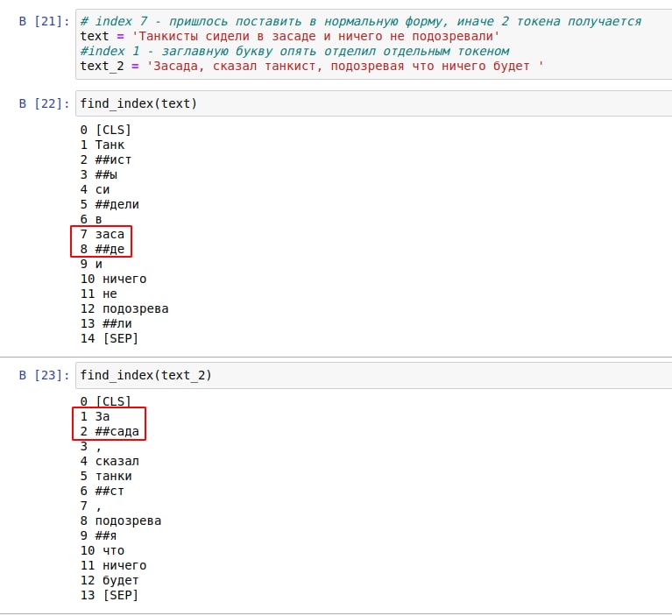Image resolution: width=672 pixels, height=616 pixels.
Task: Click output line '6 в'
Action: [91, 219]
